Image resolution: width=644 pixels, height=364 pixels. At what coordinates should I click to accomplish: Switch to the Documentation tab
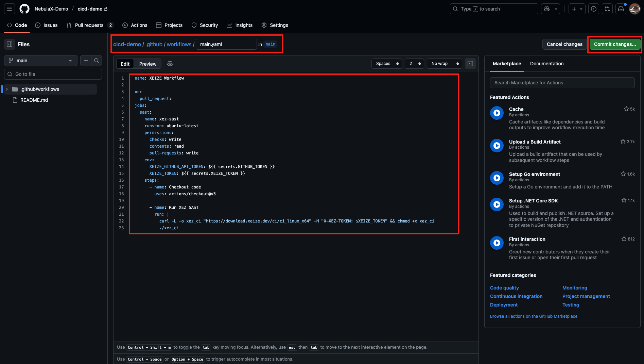click(x=546, y=64)
